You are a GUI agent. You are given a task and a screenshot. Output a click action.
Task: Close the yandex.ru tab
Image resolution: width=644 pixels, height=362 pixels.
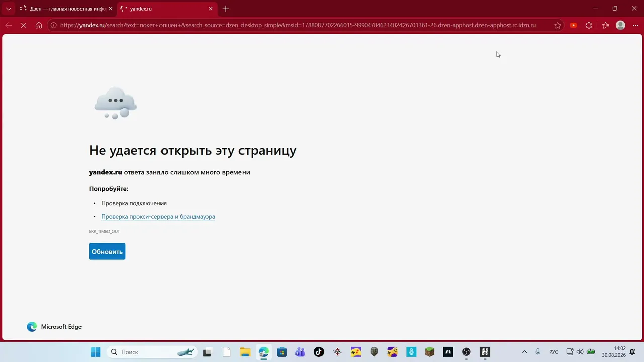pos(211,9)
